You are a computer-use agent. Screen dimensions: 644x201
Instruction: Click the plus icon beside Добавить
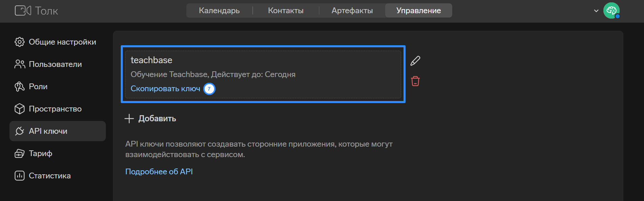(x=129, y=119)
